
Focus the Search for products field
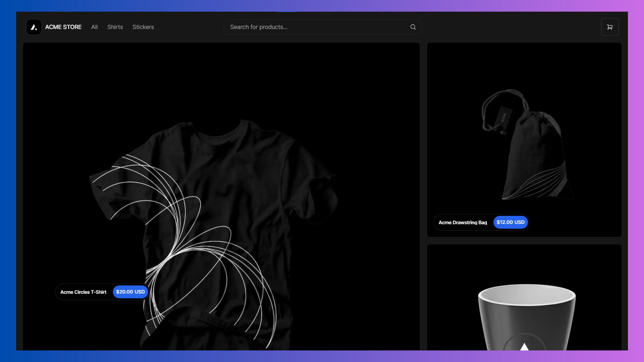coord(315,27)
